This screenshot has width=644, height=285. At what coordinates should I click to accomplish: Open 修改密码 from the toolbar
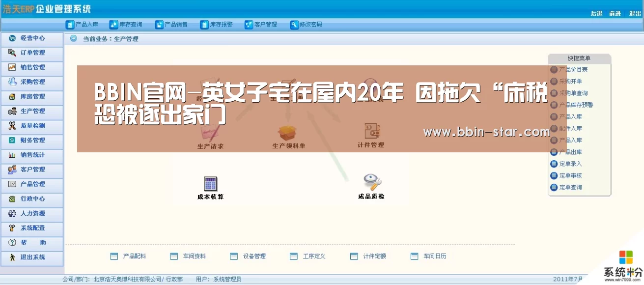click(x=306, y=25)
